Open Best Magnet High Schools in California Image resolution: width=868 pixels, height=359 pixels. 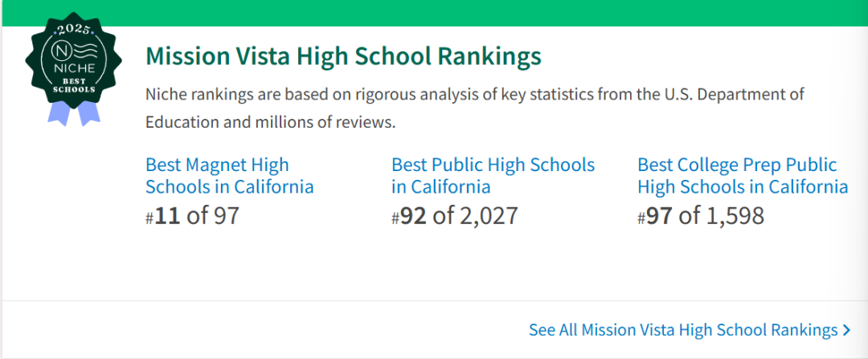pos(229,175)
